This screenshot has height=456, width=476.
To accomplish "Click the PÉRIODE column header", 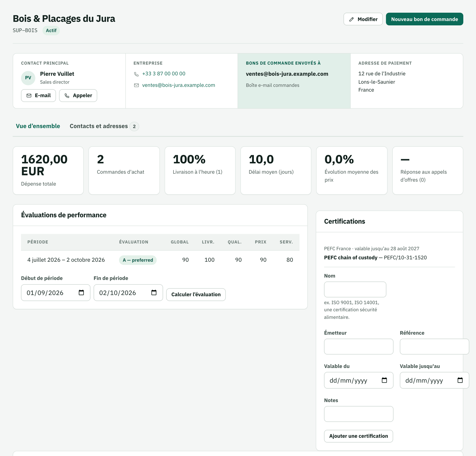I will pyautogui.click(x=38, y=242).
